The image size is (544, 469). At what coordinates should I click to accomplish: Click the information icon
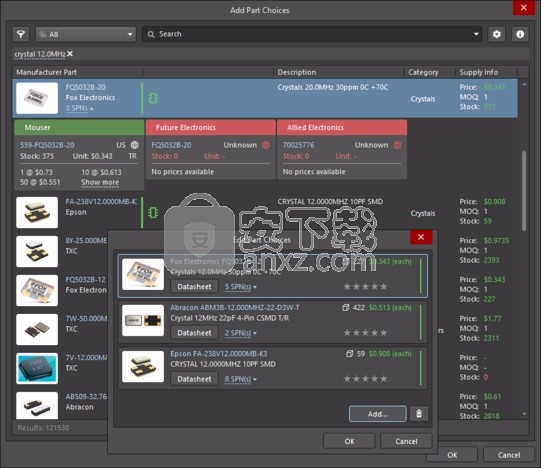(x=520, y=34)
